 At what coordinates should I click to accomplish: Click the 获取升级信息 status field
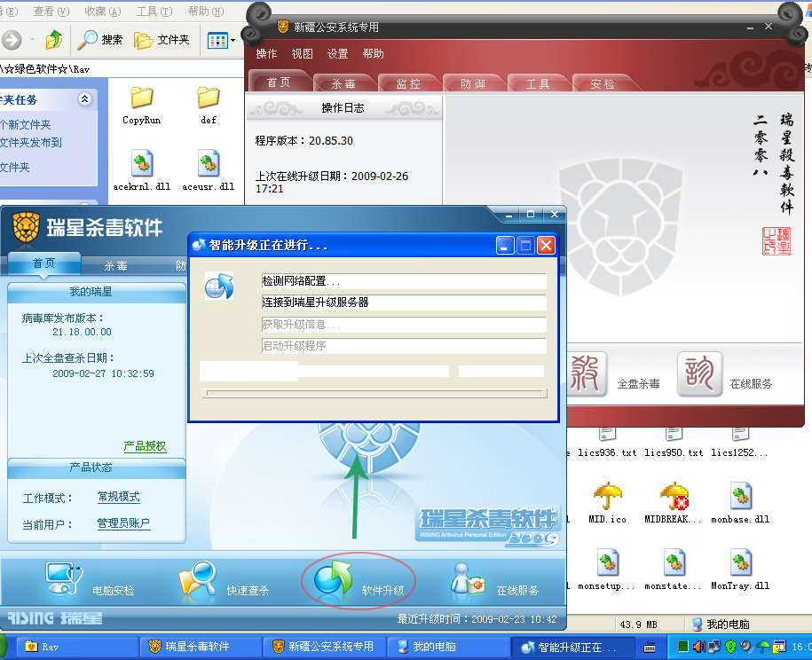[x=404, y=324]
